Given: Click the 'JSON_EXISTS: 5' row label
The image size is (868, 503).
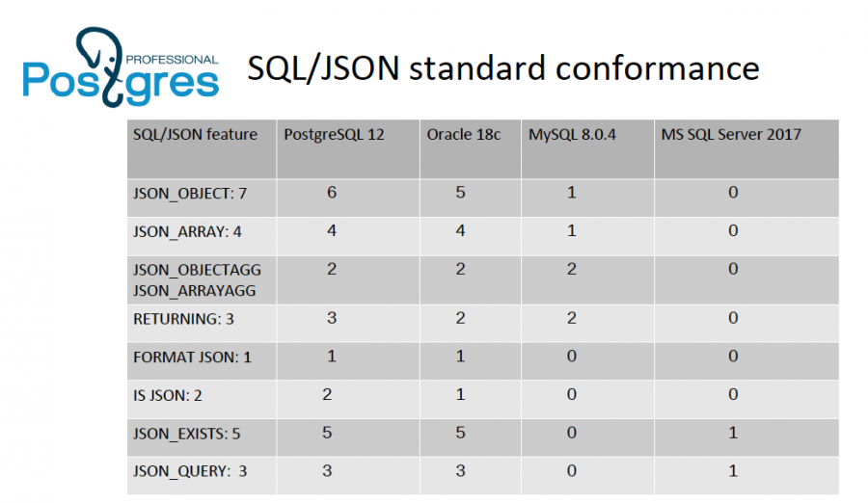Looking at the screenshot, I should coord(186,434).
